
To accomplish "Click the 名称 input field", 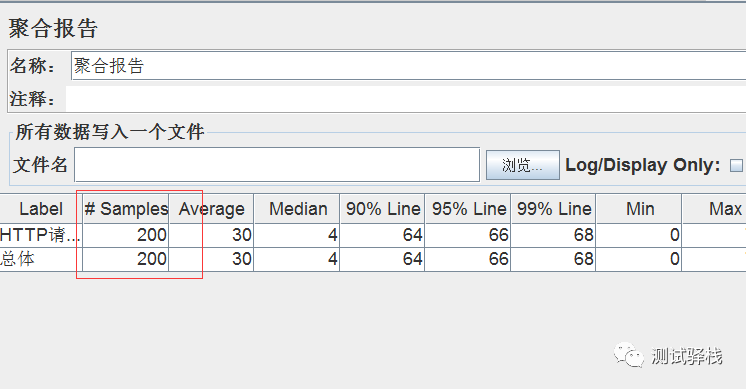I will point(408,66).
